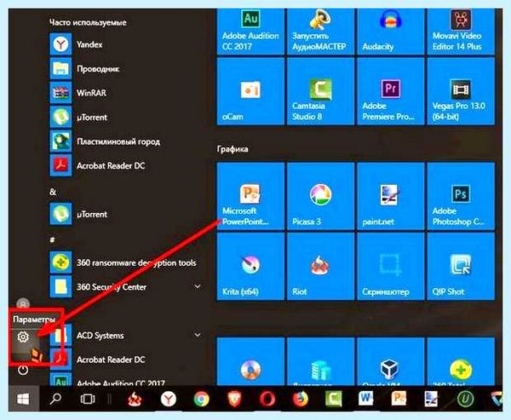The image size is (511, 420).
Task: Open Brave browser from taskbar
Action: 234,400
